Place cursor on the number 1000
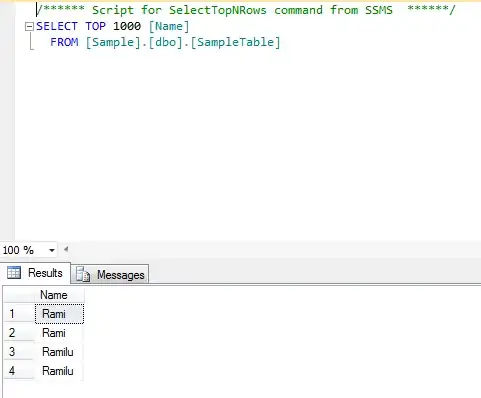Image resolution: width=481 pixels, height=398 pixels. pyautogui.click(x=127, y=26)
